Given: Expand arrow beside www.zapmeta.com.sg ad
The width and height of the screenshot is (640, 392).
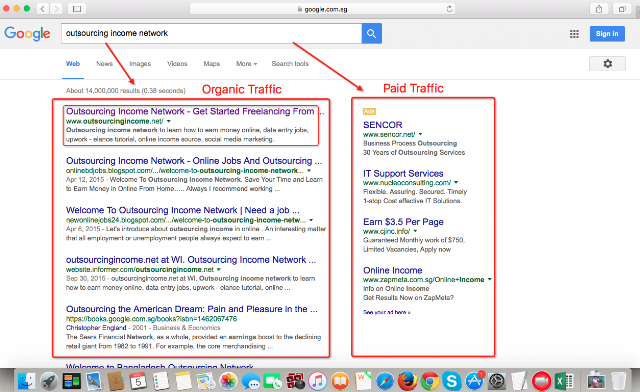Looking at the screenshot, I should coord(489,280).
